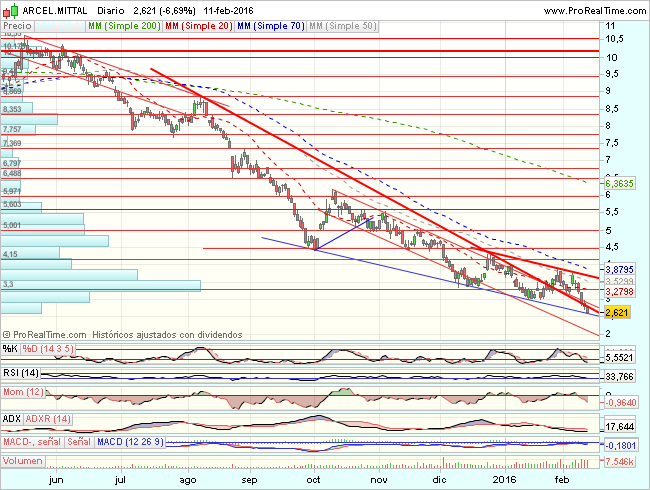
Task: Select the MACD (12 26 9) label
Action: (130, 442)
